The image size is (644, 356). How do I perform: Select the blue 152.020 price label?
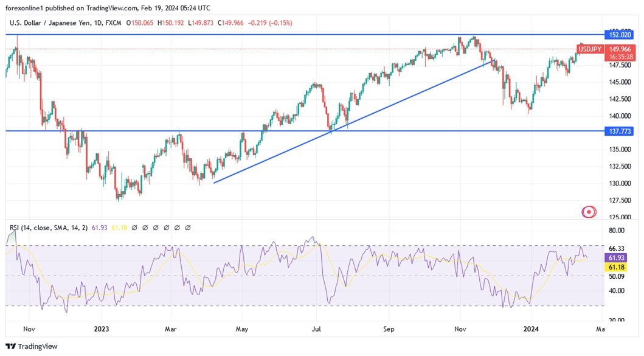(620, 35)
